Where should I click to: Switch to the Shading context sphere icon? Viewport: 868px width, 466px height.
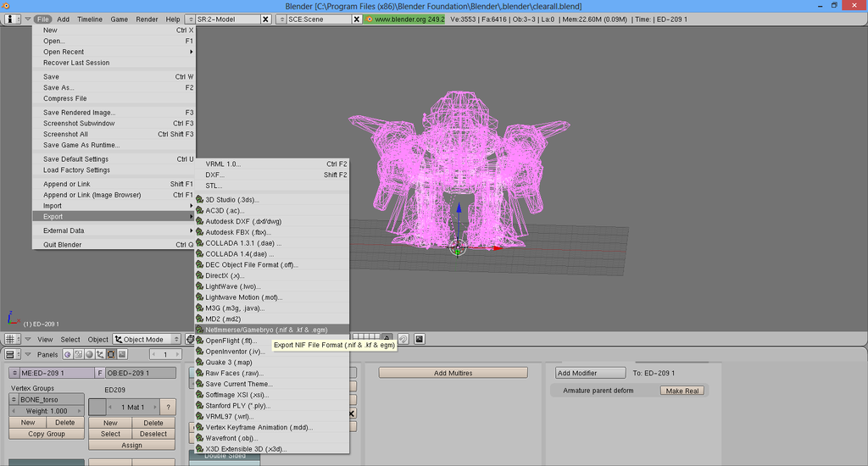coord(89,354)
